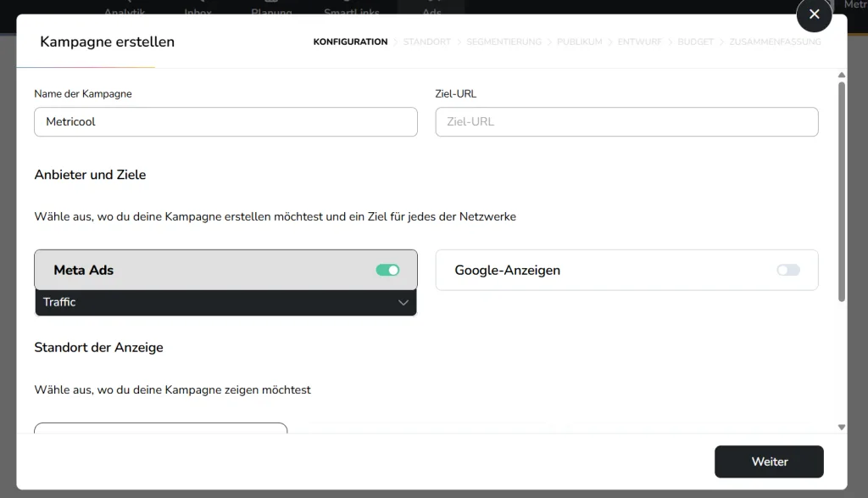Screen dimensions: 868x498
Task: Click the Name der Kampagne field
Action: (225, 122)
